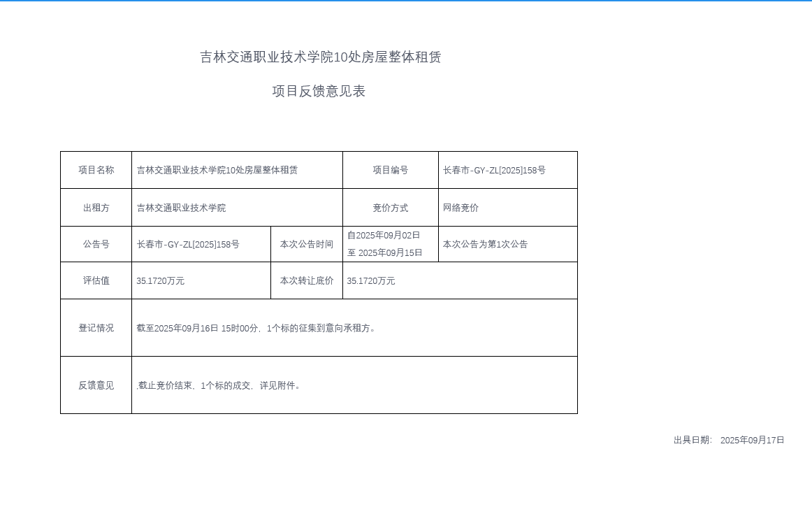Screen dimensions: 812x528
Task: Click the title 吉林交通职业技术学院10处房屋整体租赁 heading
Action: click(x=320, y=57)
